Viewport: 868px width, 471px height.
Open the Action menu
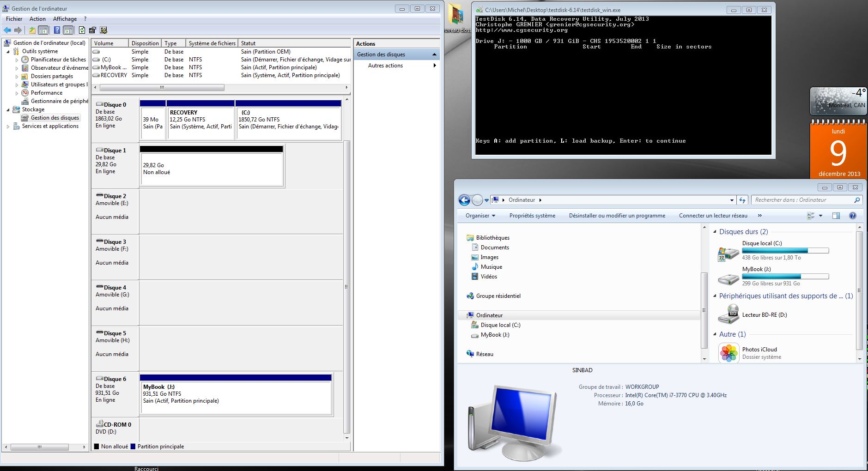37,19
